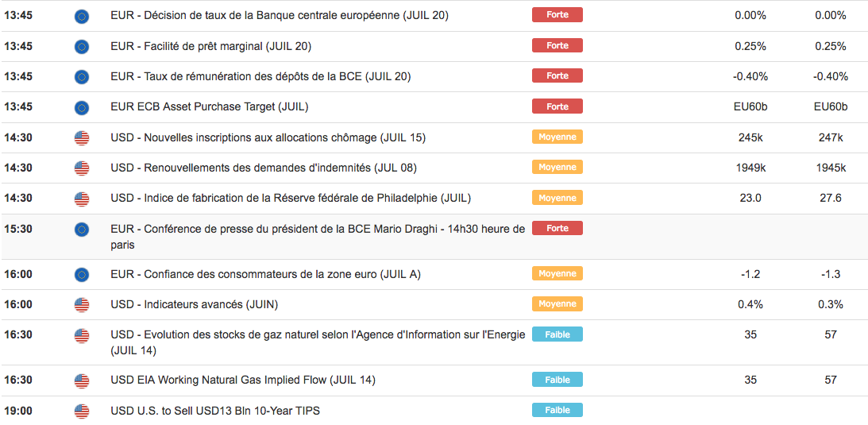Select the EU flag for ECB Asset Purchase Target
This screenshot has height=425, width=868.
[x=82, y=107]
